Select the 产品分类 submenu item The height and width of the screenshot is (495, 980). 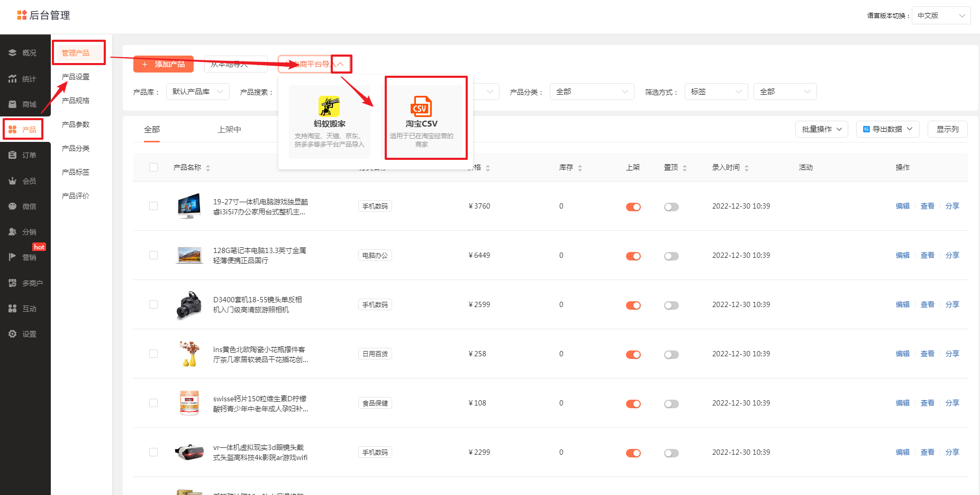coord(76,148)
